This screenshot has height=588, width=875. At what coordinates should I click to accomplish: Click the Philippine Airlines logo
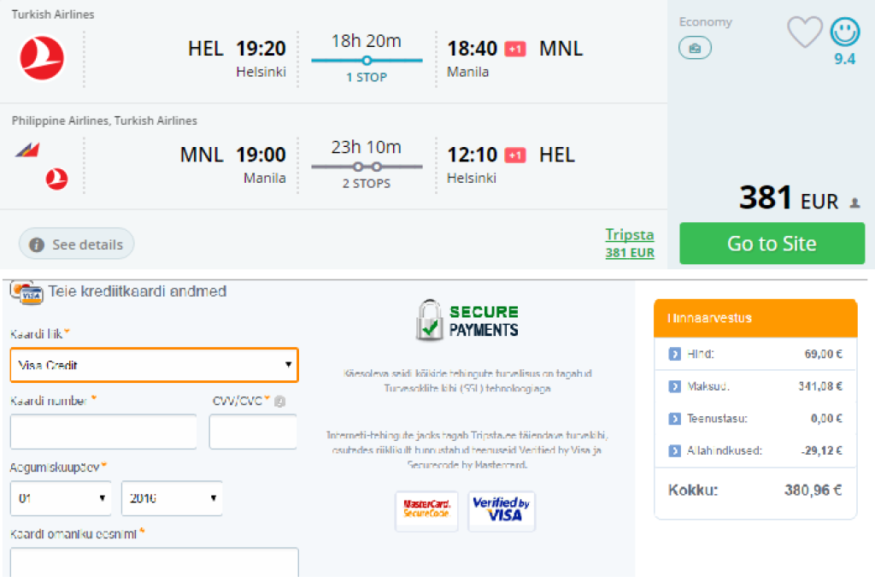pyautogui.click(x=26, y=151)
